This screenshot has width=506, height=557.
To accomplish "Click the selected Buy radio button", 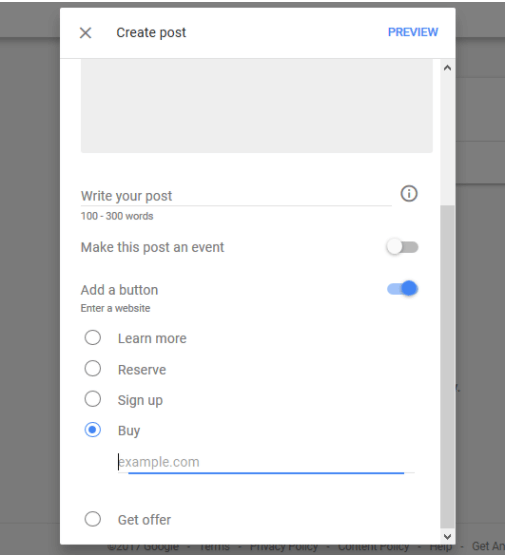I will click(x=93, y=430).
